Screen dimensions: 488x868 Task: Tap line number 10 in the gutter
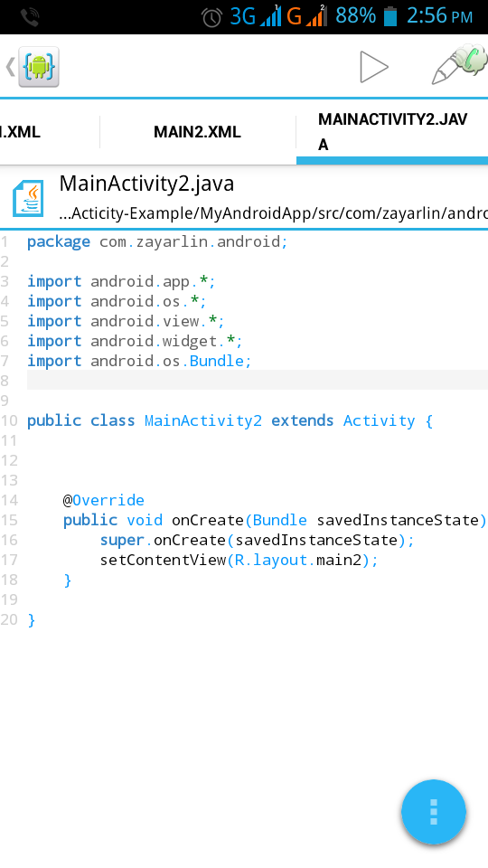[x=9, y=420]
